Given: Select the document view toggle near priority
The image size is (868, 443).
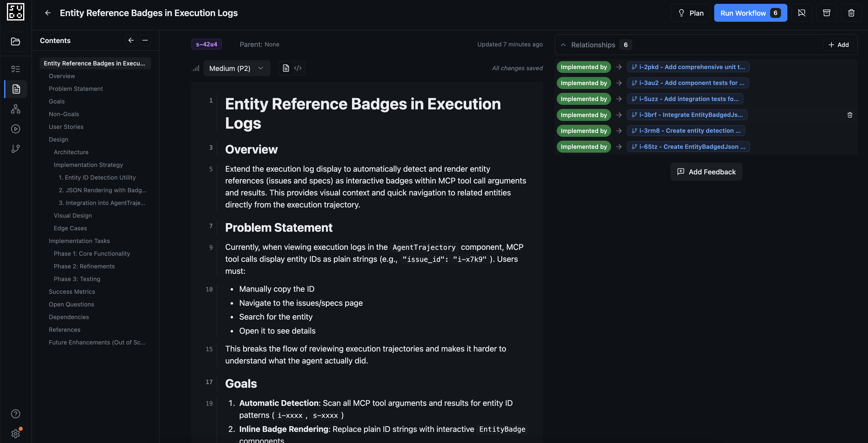Looking at the screenshot, I should pyautogui.click(x=286, y=68).
